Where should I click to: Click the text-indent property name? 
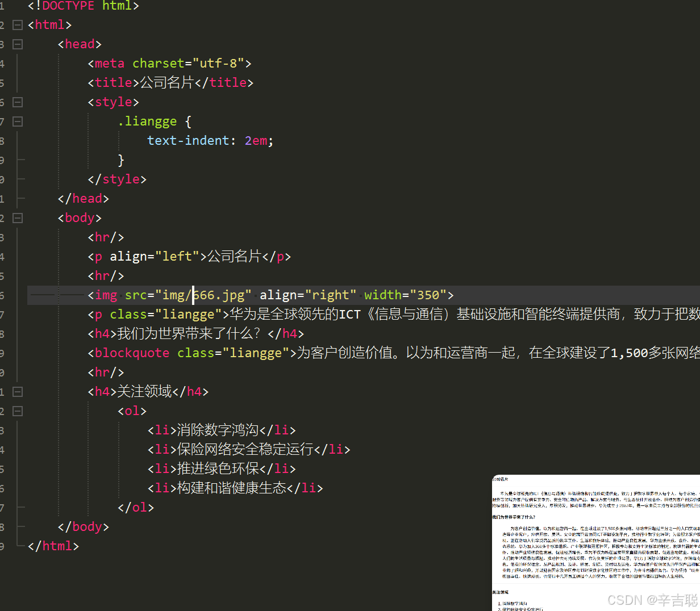point(188,141)
